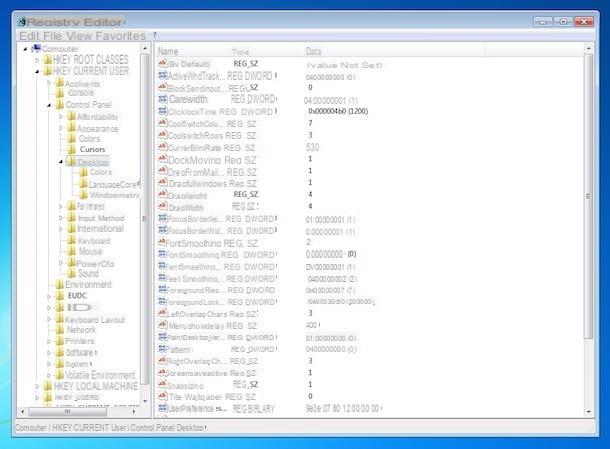Click the Cursors folder icon
The width and height of the screenshot is (610, 449).
(72, 149)
